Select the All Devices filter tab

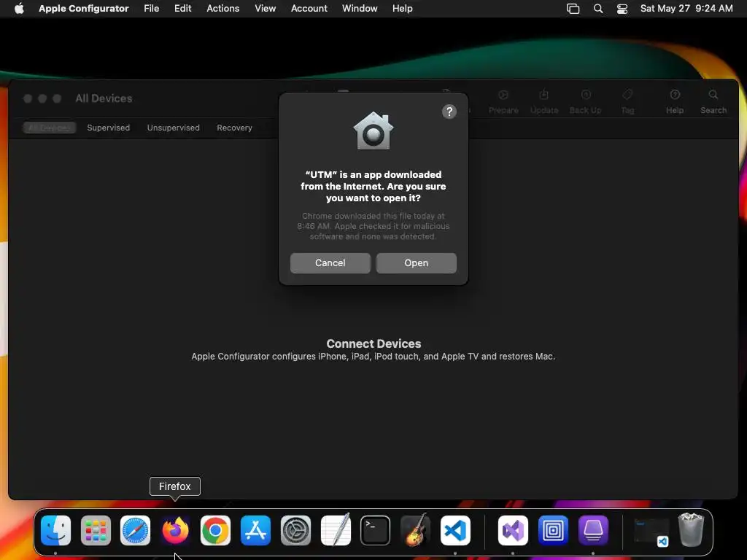(49, 128)
